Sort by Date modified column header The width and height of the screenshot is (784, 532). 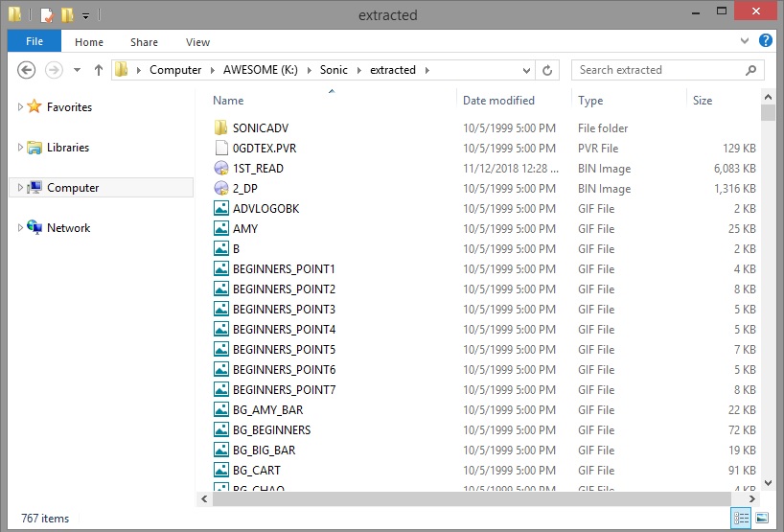[x=498, y=101]
